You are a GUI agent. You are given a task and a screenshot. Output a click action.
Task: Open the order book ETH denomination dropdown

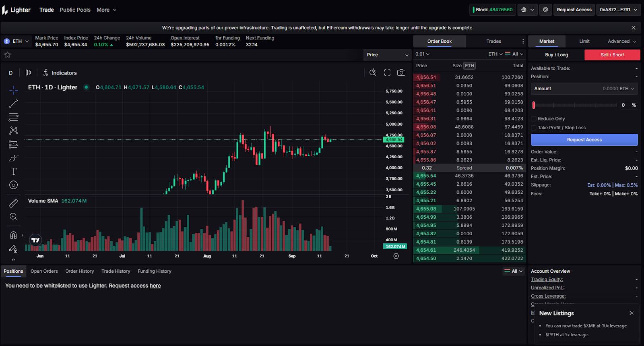click(495, 54)
